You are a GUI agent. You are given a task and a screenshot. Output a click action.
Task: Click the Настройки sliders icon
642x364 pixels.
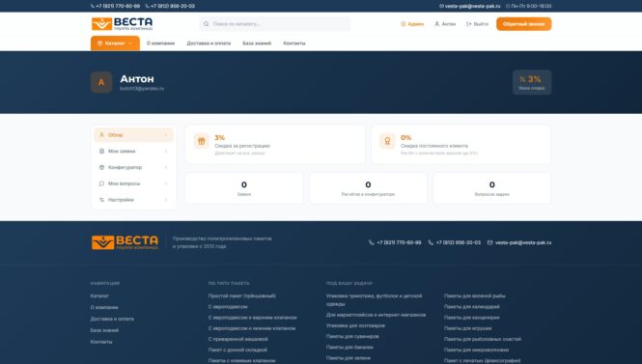pyautogui.click(x=101, y=200)
